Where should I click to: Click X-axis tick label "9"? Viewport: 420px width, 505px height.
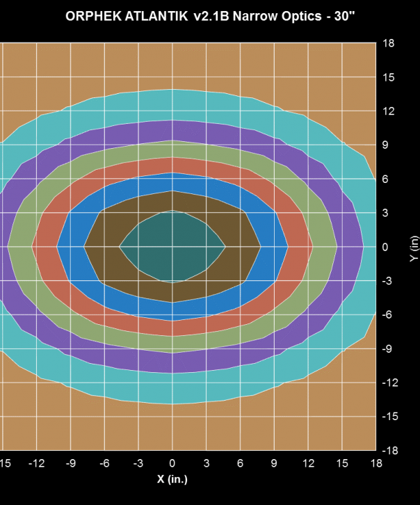tap(274, 463)
